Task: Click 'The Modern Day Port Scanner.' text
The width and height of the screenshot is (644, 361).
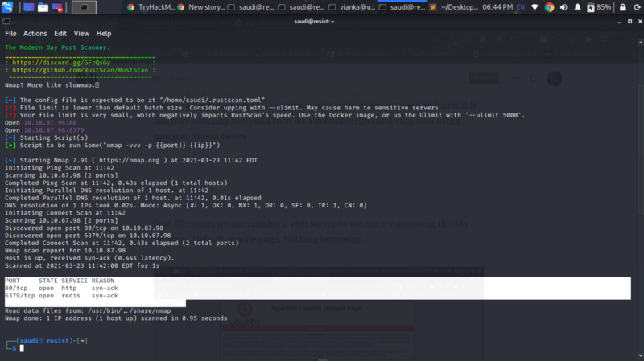Action: click(x=57, y=47)
